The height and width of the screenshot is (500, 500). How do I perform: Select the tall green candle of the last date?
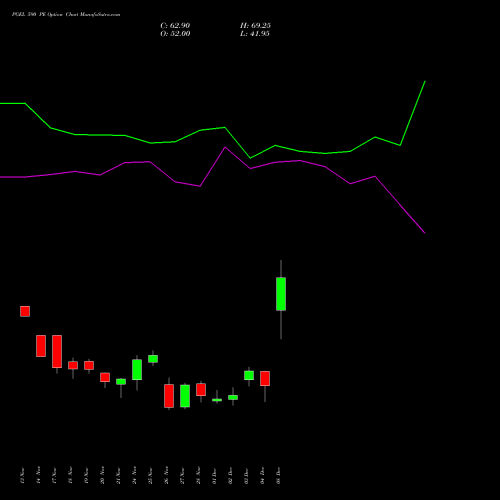click(281, 294)
